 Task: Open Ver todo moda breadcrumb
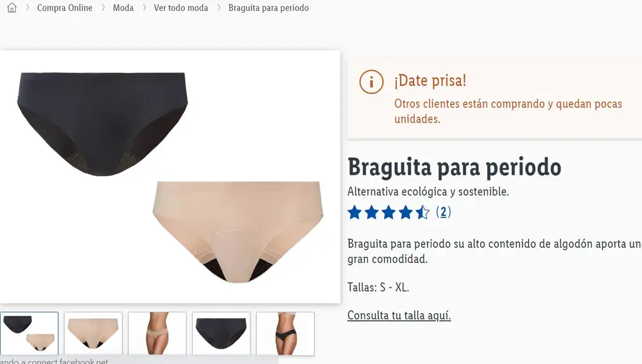pyautogui.click(x=181, y=8)
